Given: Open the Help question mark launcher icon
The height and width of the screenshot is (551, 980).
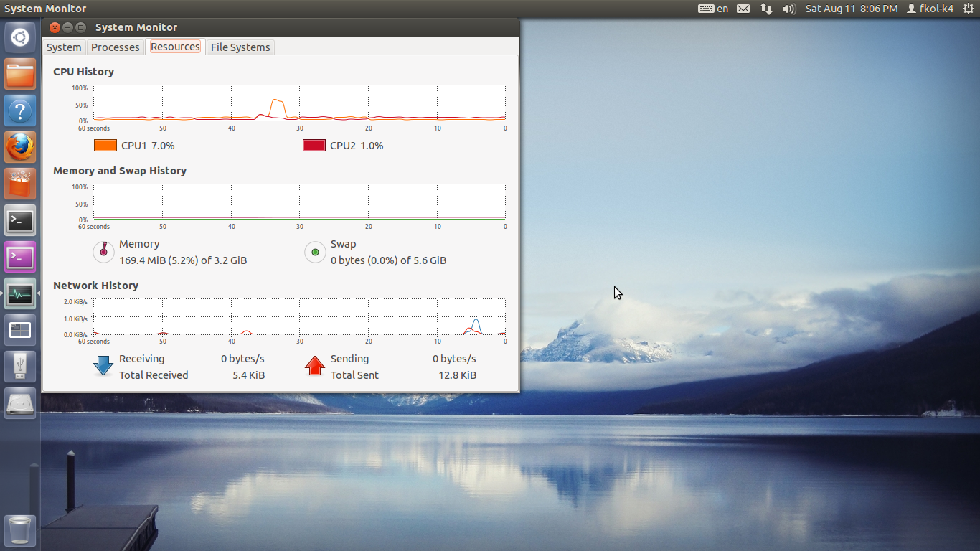Looking at the screenshot, I should click(x=20, y=110).
